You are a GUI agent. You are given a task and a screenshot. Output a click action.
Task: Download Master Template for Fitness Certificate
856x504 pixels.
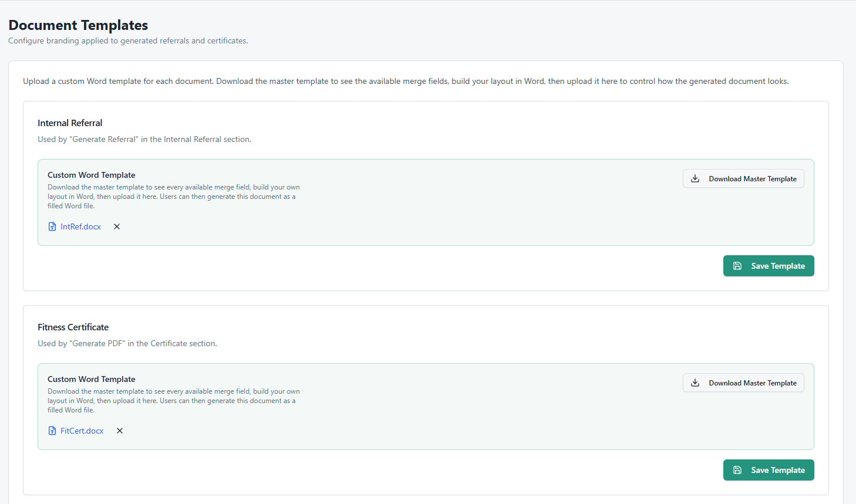point(743,383)
